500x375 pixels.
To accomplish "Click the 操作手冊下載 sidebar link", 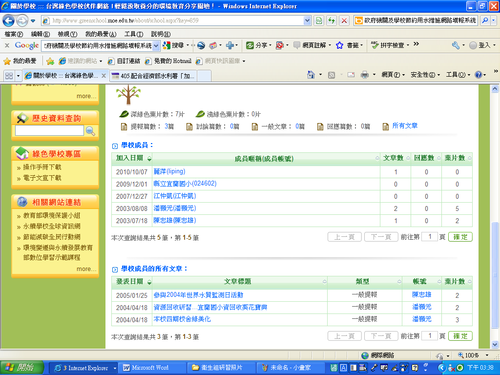I will 42,167.
